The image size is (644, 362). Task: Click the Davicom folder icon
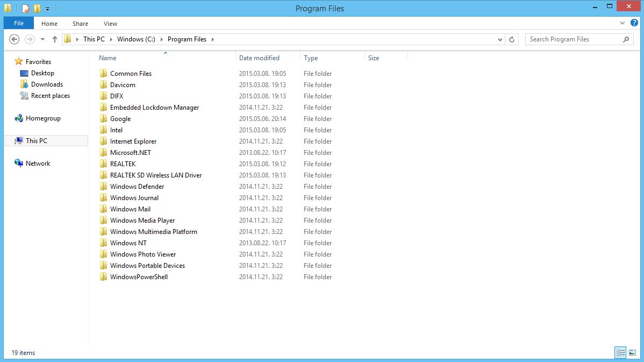click(103, 84)
